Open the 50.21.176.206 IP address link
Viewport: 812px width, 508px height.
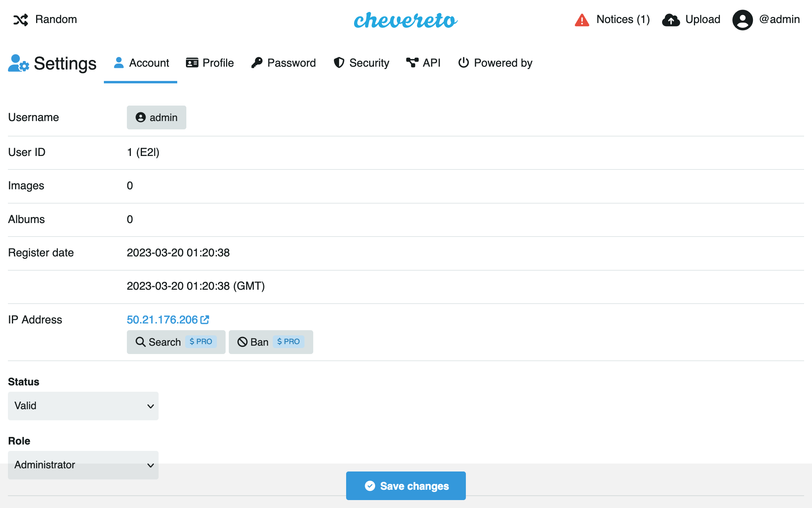pos(162,319)
